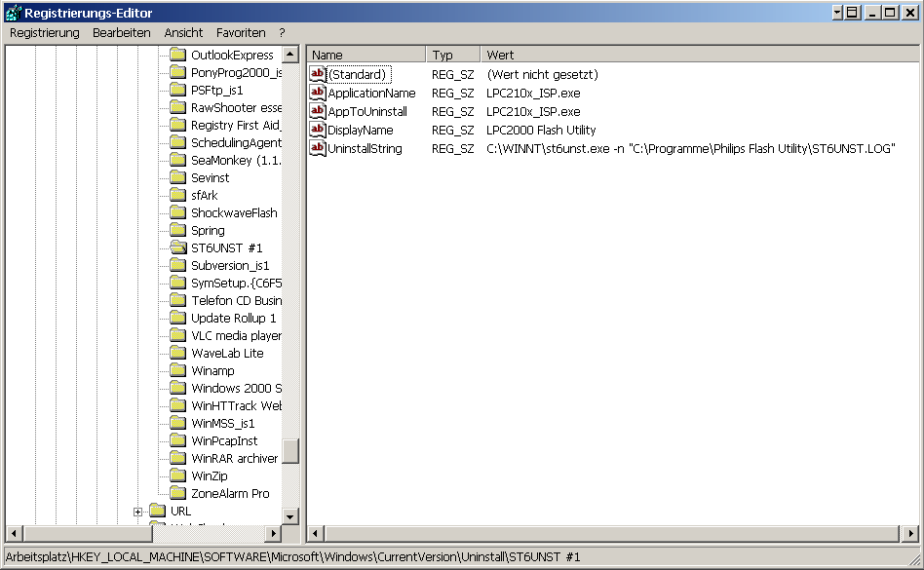Click the DisplayName value string icon

[x=318, y=130]
